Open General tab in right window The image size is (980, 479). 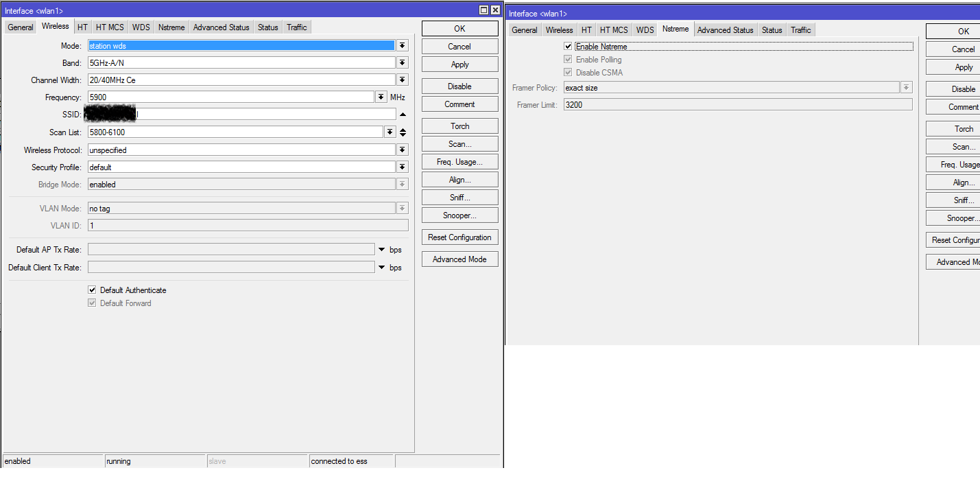point(525,30)
